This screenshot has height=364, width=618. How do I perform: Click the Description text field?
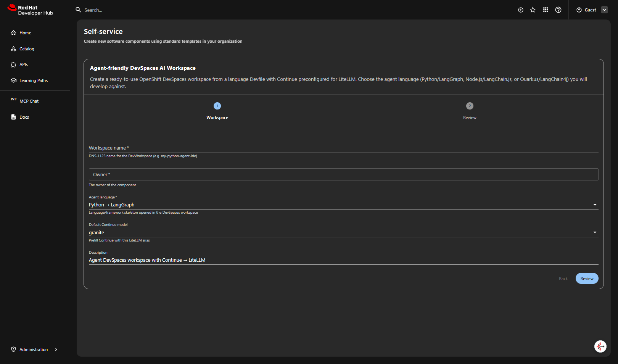[x=343, y=260]
